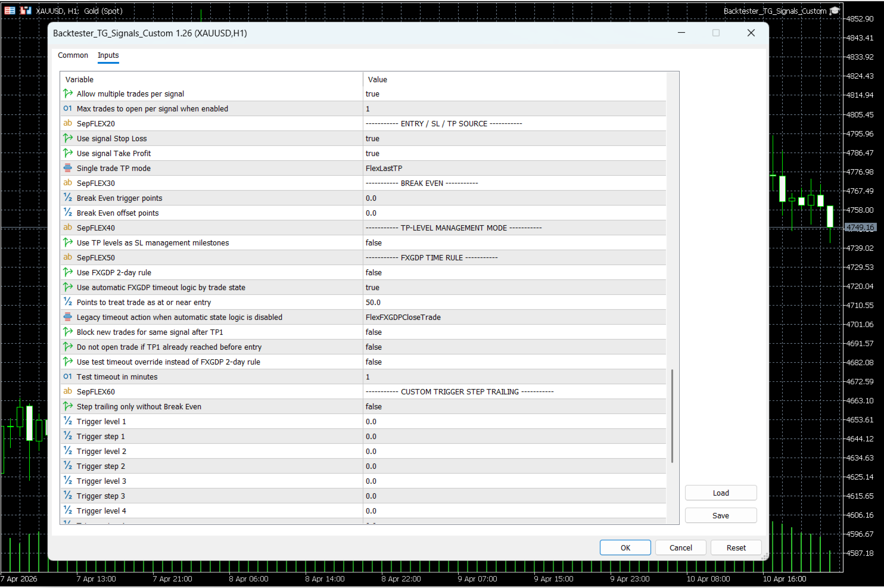Click the boolean icon for Use FXGDP 2-day rule
The height and width of the screenshot is (588, 884).
tap(68, 272)
